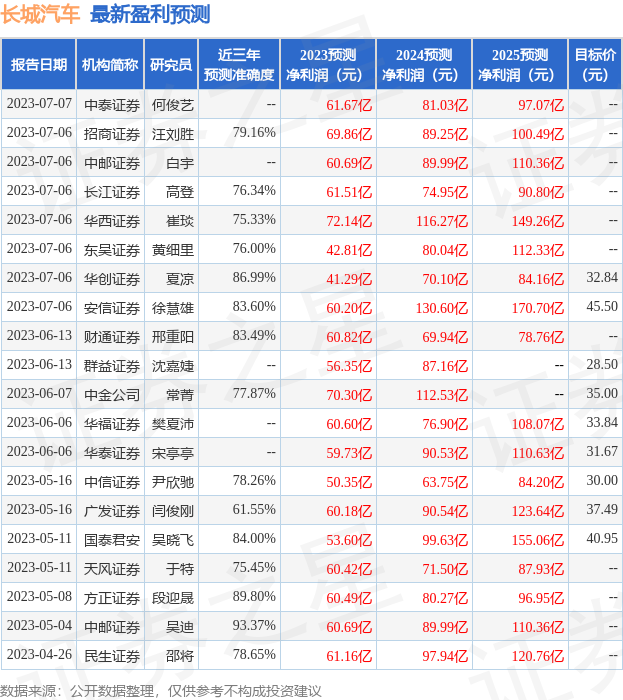Click the 112.53亿 forecast value

click(x=442, y=396)
